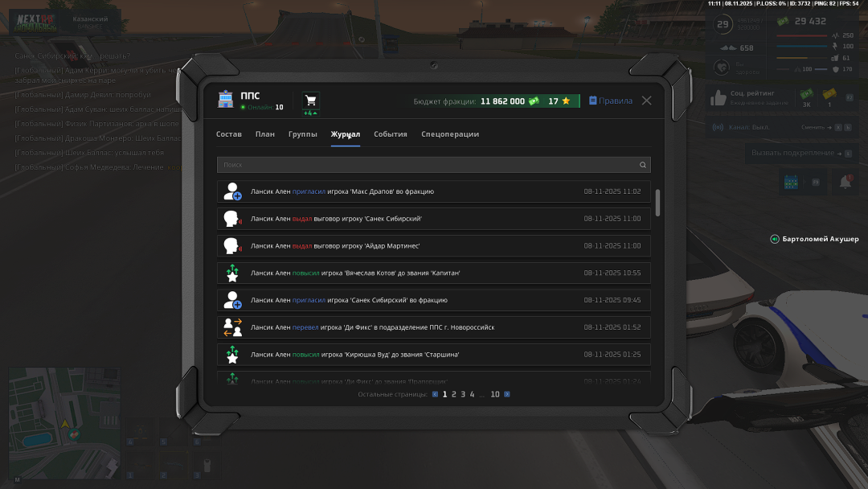This screenshot has height=489, width=868.
Task: Click transfer icon for 'Ди Фикс' entry
Action: pyautogui.click(x=232, y=327)
